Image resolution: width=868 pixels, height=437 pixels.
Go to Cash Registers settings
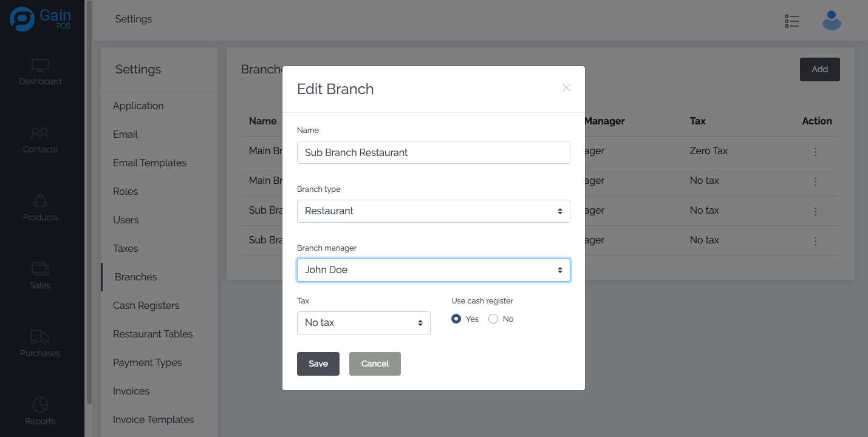point(146,305)
